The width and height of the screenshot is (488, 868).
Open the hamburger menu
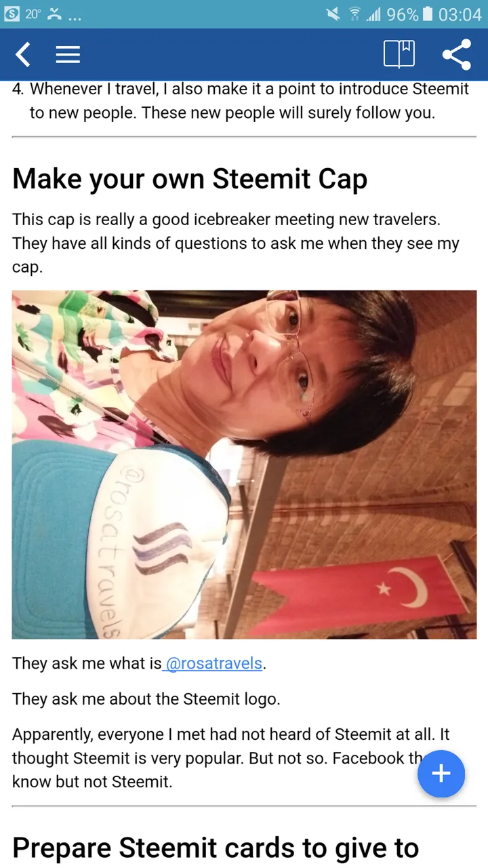pos(68,54)
